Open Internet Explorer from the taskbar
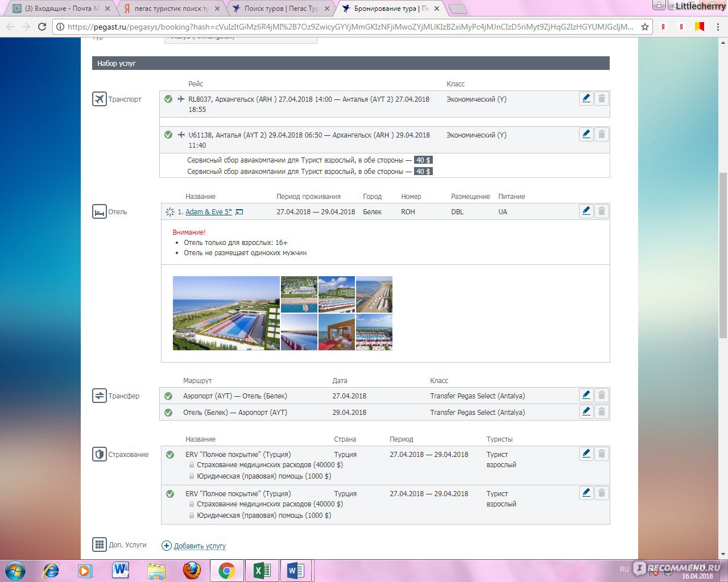728x582 pixels. (51, 571)
